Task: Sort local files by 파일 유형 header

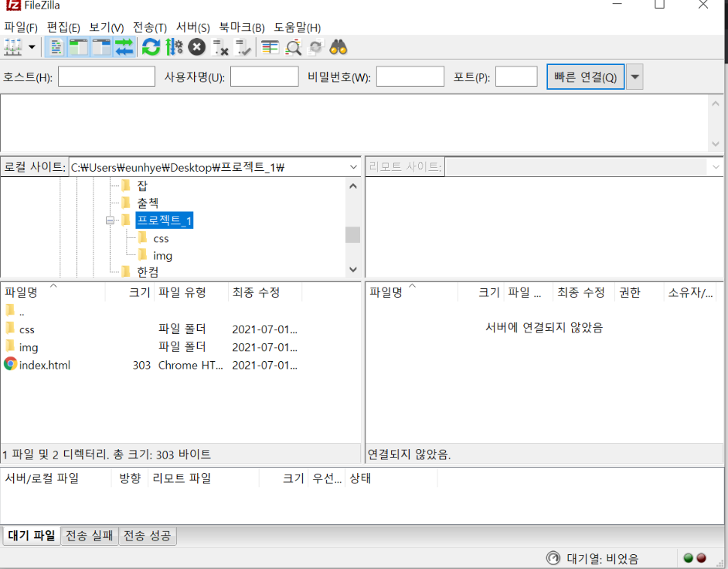Action: coord(192,292)
